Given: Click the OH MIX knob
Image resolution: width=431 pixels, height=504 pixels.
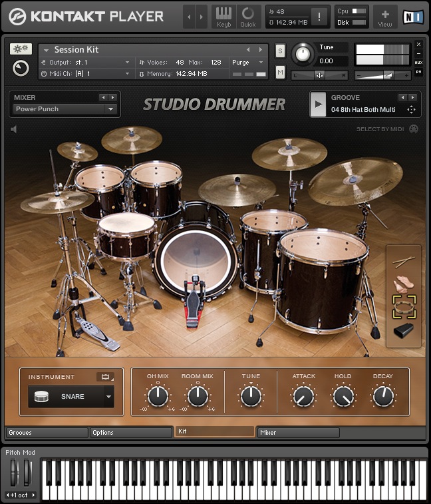Looking at the screenshot, I should tap(158, 395).
